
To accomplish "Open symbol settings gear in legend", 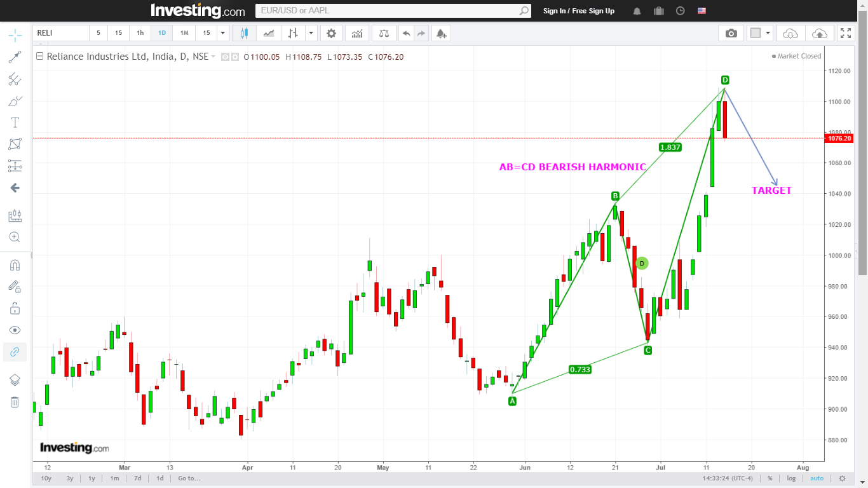I will click(235, 57).
